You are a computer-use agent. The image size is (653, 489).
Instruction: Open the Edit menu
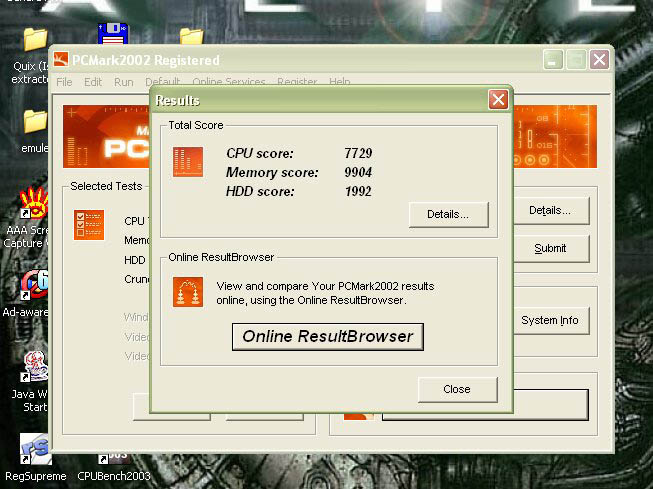(x=93, y=82)
